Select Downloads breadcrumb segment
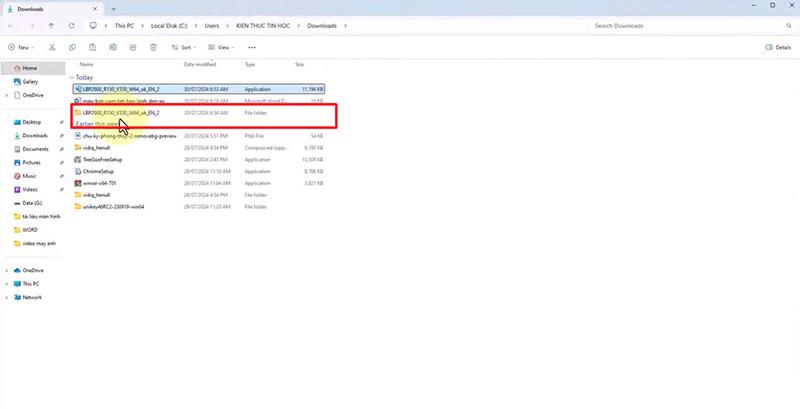The height and width of the screenshot is (409, 800). [322, 25]
